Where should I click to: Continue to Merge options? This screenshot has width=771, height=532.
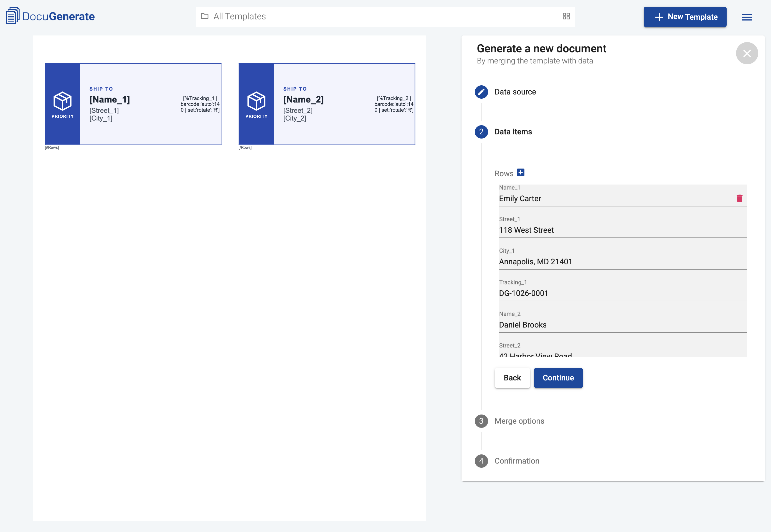(558, 378)
